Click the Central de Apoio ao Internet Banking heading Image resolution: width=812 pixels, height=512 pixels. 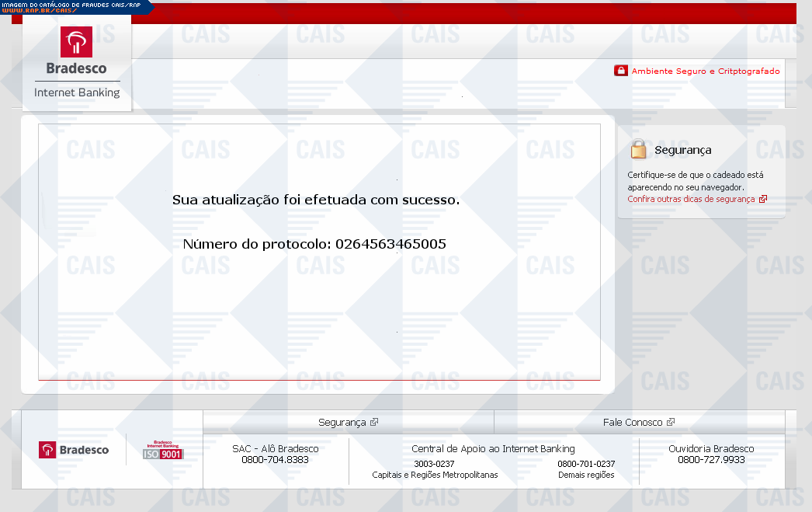[493, 448]
